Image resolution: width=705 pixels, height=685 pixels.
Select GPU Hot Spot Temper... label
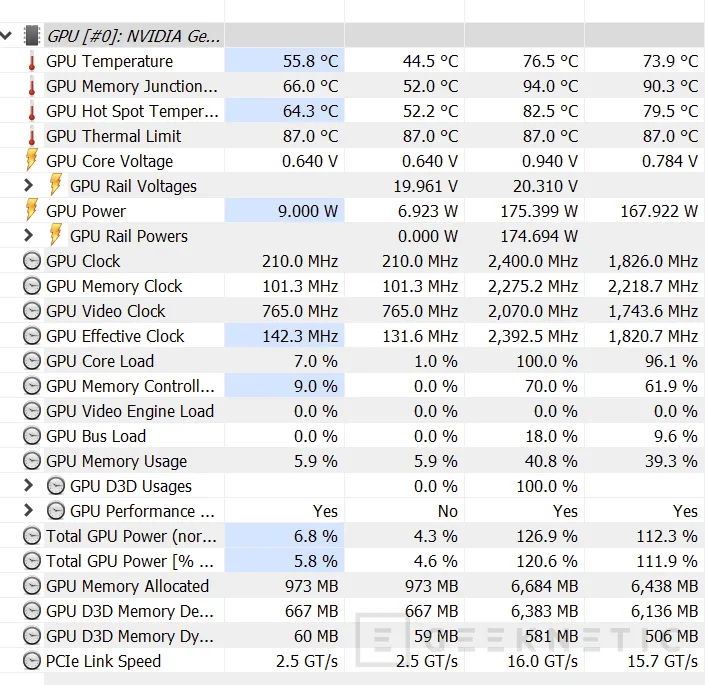pyautogui.click(x=132, y=111)
